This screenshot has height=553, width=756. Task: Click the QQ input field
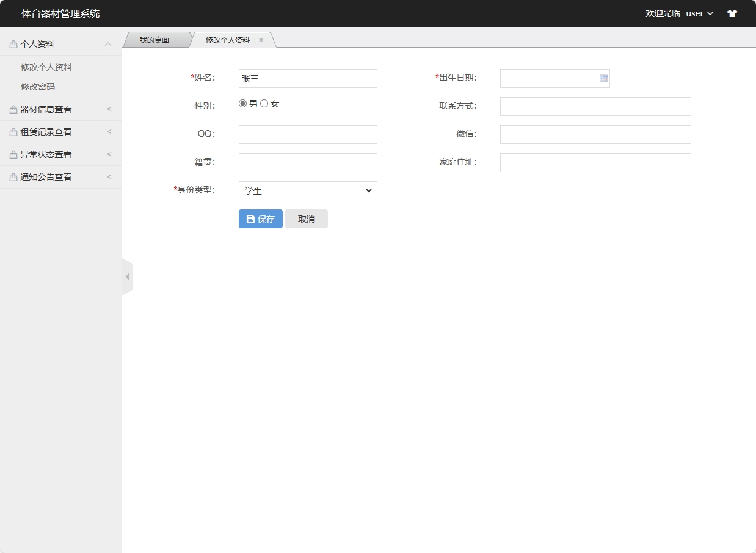[x=307, y=134]
